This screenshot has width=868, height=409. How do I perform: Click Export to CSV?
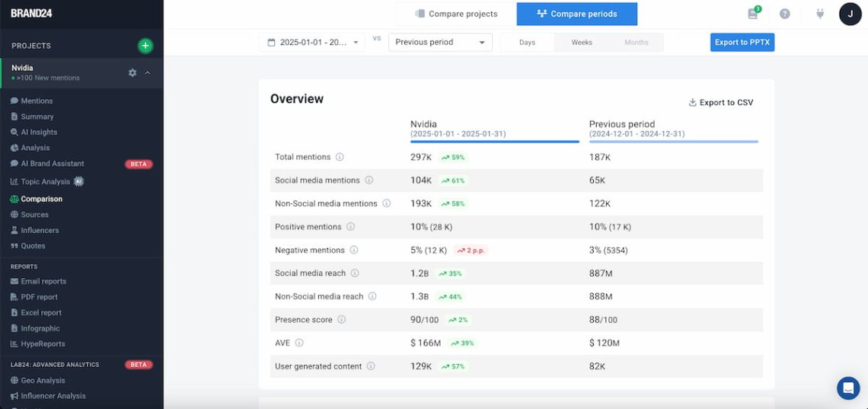click(721, 102)
